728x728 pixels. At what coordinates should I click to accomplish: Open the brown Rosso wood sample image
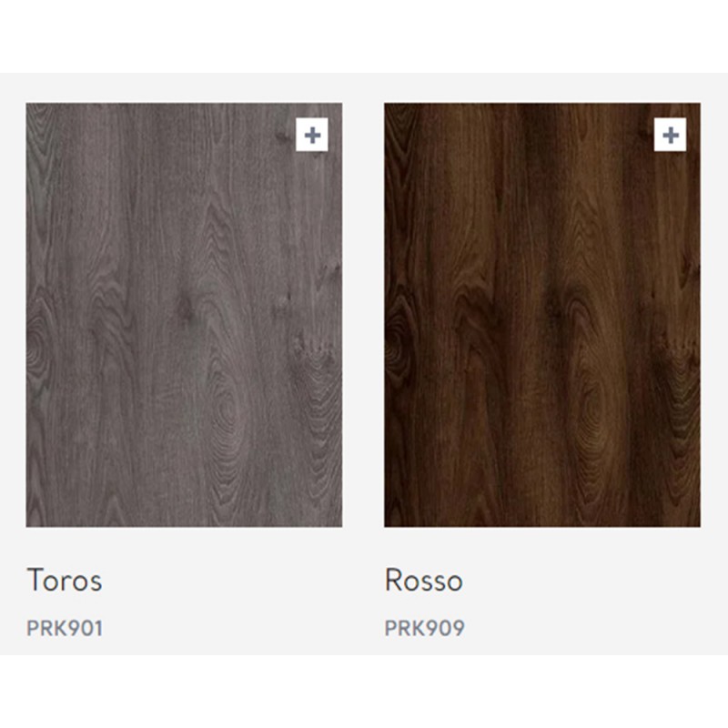click(x=542, y=315)
